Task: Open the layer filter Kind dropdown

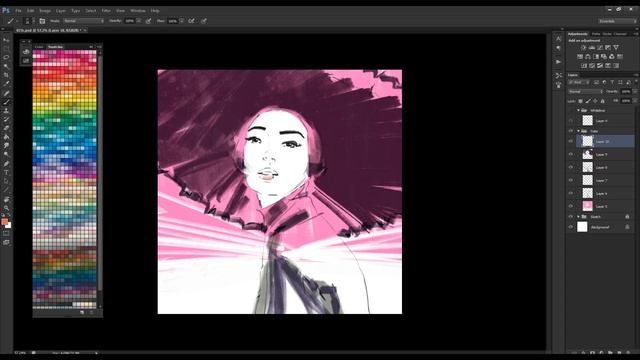Action: coord(579,82)
